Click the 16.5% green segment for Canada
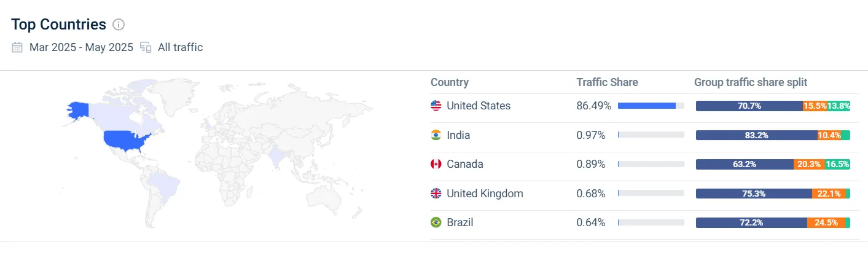Viewport: 868px width, 255px height. pos(837,164)
